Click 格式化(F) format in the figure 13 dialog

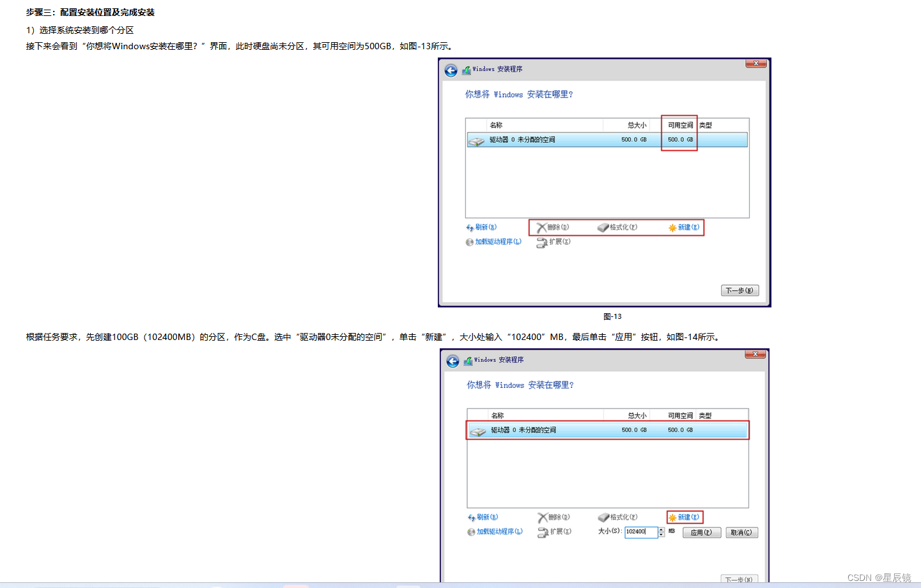pyautogui.click(x=617, y=228)
